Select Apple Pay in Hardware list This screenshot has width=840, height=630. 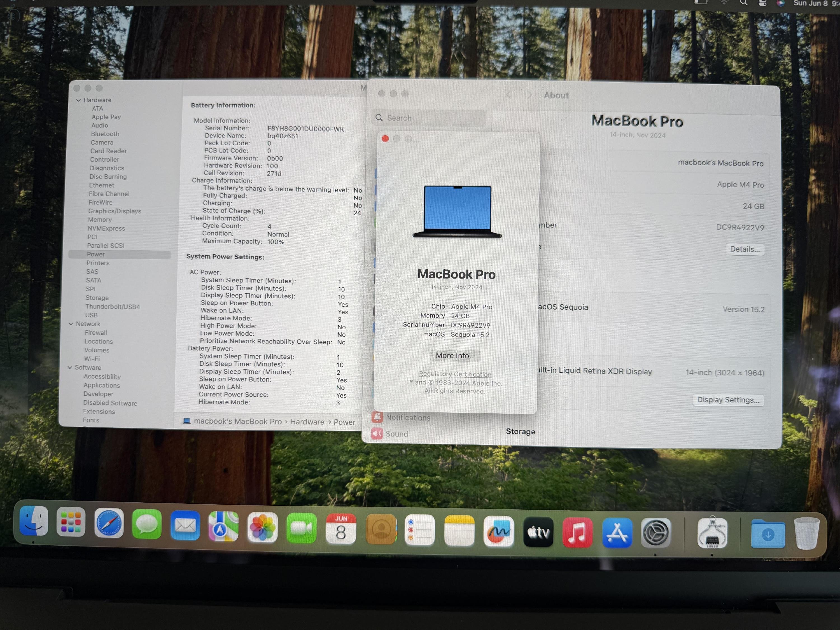click(x=106, y=117)
